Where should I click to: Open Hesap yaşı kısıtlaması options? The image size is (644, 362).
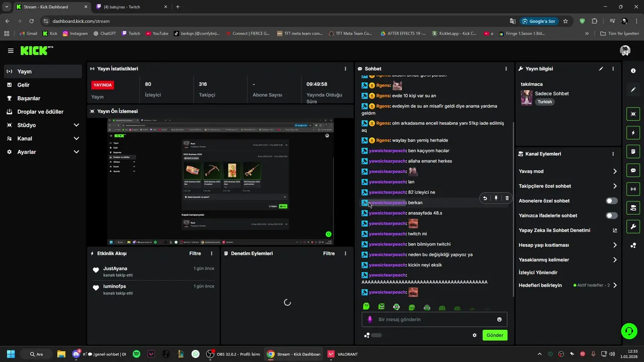pyautogui.click(x=568, y=245)
